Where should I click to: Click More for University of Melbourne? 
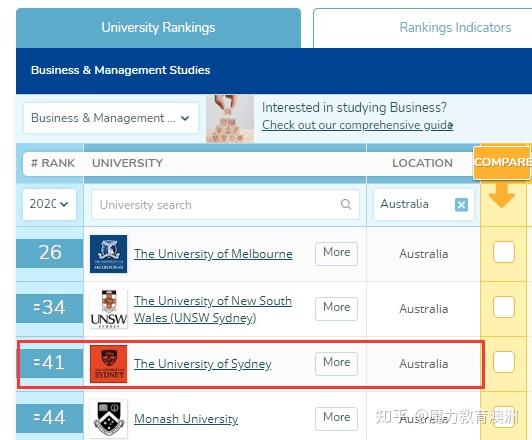336,253
